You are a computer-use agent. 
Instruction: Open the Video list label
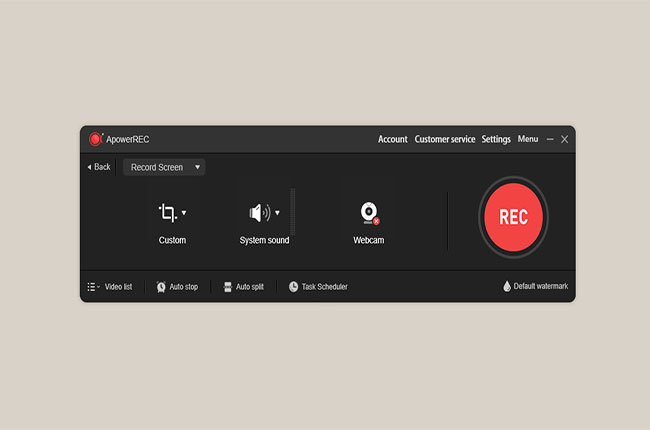pos(119,287)
